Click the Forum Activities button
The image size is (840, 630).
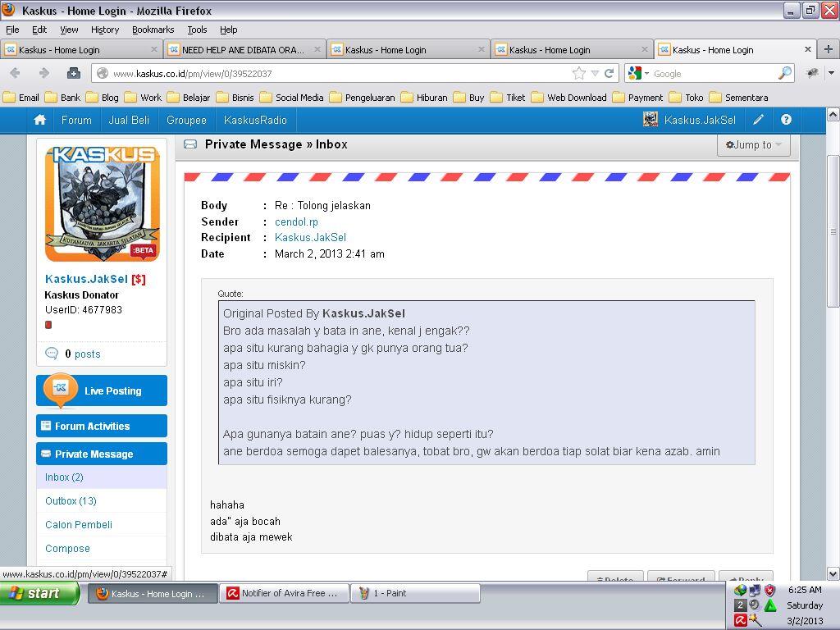pyautogui.click(x=102, y=426)
